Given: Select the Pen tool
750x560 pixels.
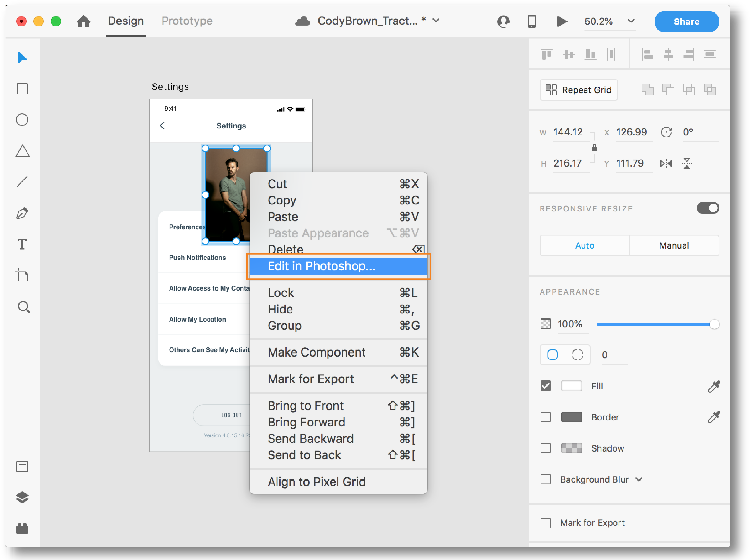Looking at the screenshot, I should click(22, 213).
